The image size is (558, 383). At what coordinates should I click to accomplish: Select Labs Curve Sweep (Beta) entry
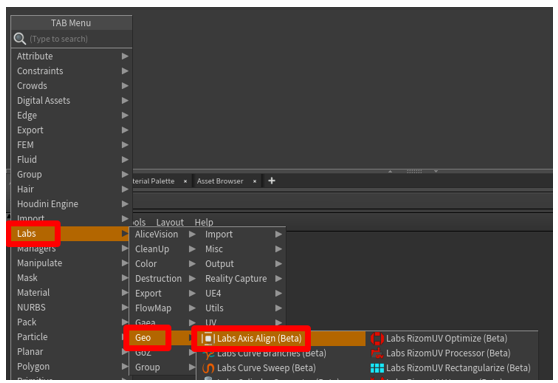click(x=281, y=368)
